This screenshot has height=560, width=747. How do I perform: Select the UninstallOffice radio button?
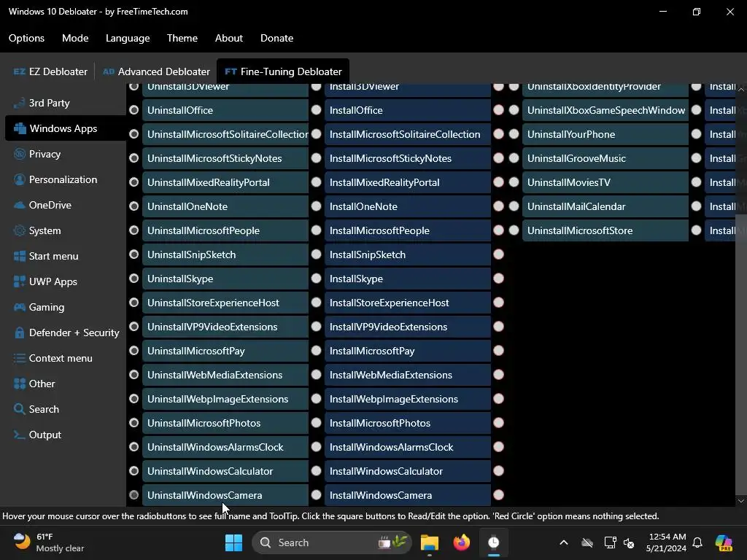pos(134,110)
